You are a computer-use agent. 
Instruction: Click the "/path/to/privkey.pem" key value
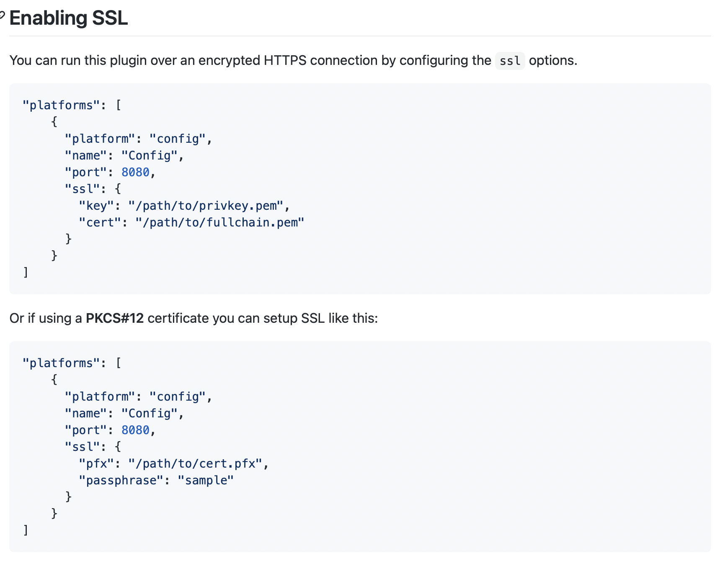click(206, 206)
